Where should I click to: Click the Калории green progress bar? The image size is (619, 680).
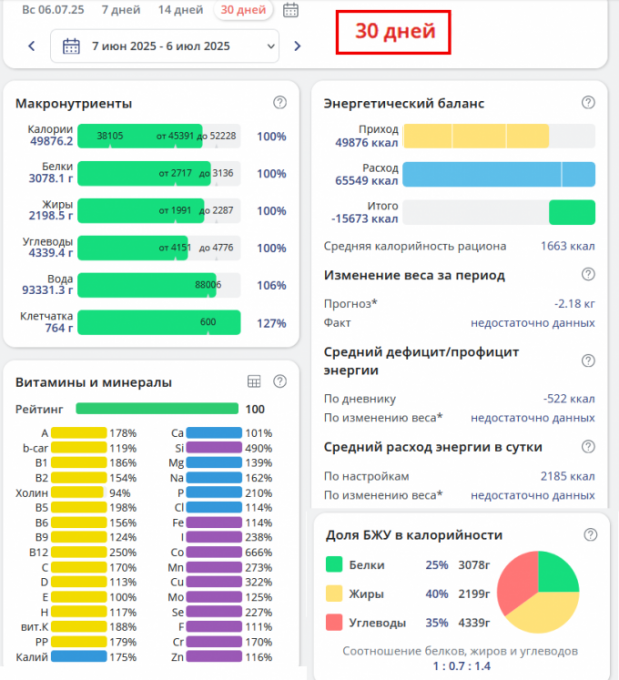point(158,136)
